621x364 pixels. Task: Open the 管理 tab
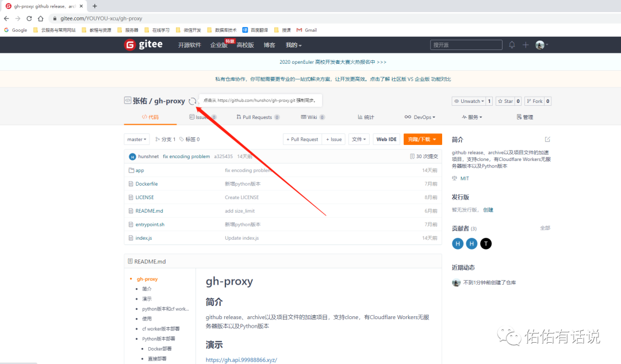tap(525, 117)
